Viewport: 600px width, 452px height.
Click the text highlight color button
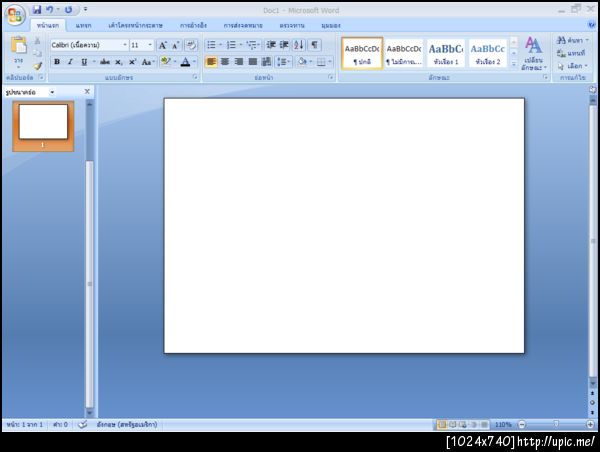pos(165,62)
